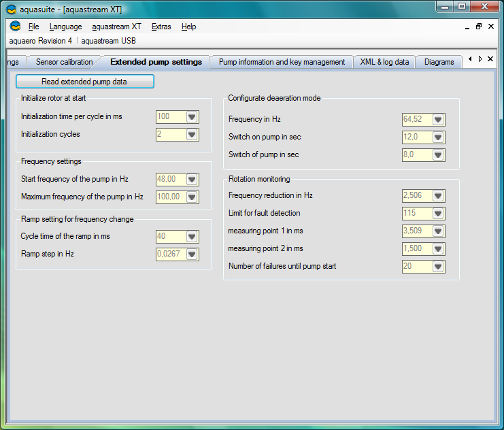
Task: Expand Maximum frequency of the pump dropdown
Action: 192,197
